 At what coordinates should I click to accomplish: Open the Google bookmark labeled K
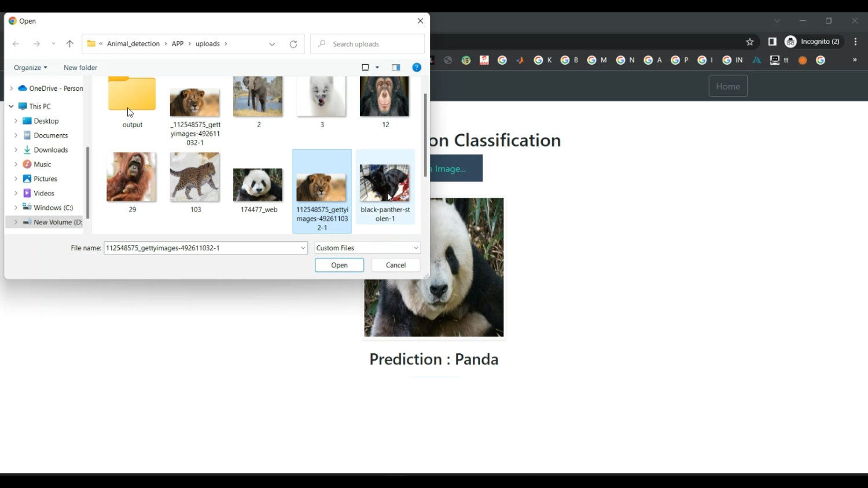point(543,60)
